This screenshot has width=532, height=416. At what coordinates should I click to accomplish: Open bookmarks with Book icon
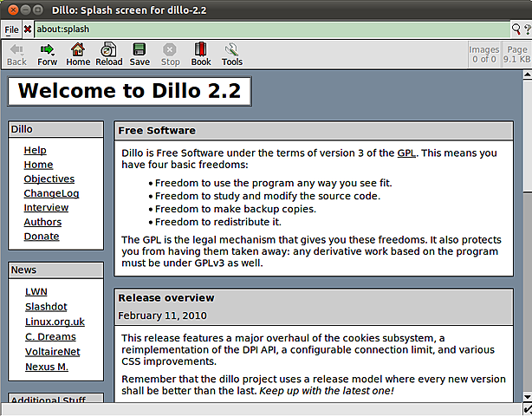pyautogui.click(x=200, y=49)
